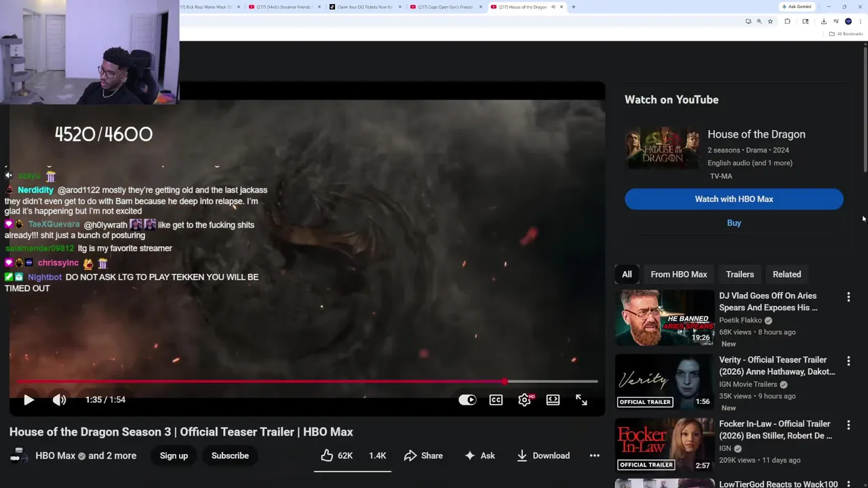Mute the video using the speaker icon
Screen dimensions: 868x488
(60, 400)
